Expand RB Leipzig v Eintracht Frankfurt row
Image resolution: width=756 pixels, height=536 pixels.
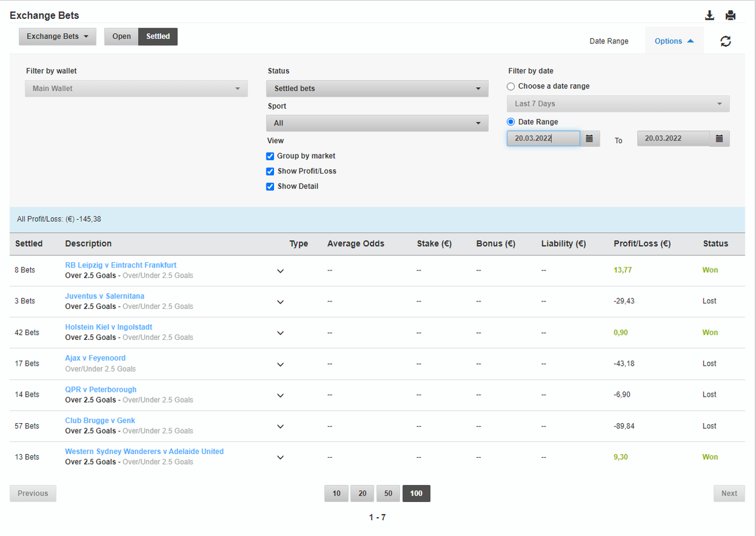(280, 271)
